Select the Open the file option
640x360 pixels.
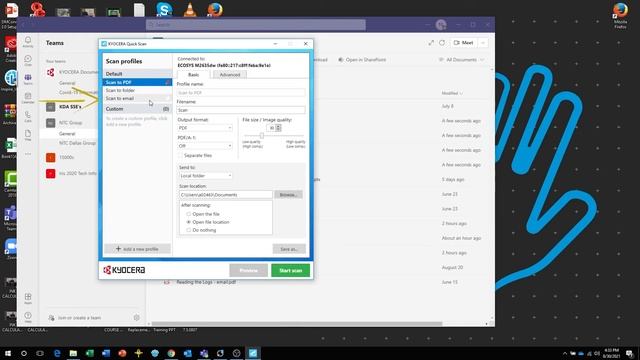click(x=189, y=214)
